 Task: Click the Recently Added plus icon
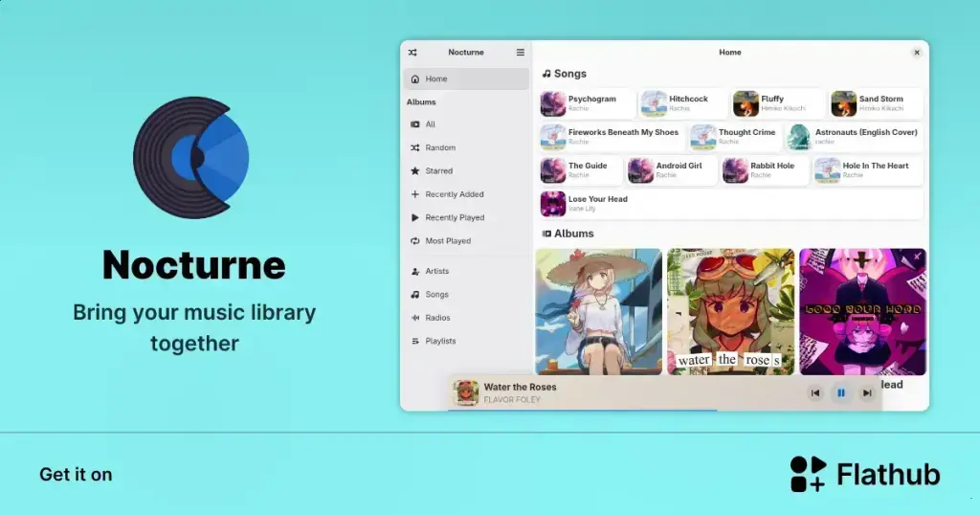click(x=415, y=194)
